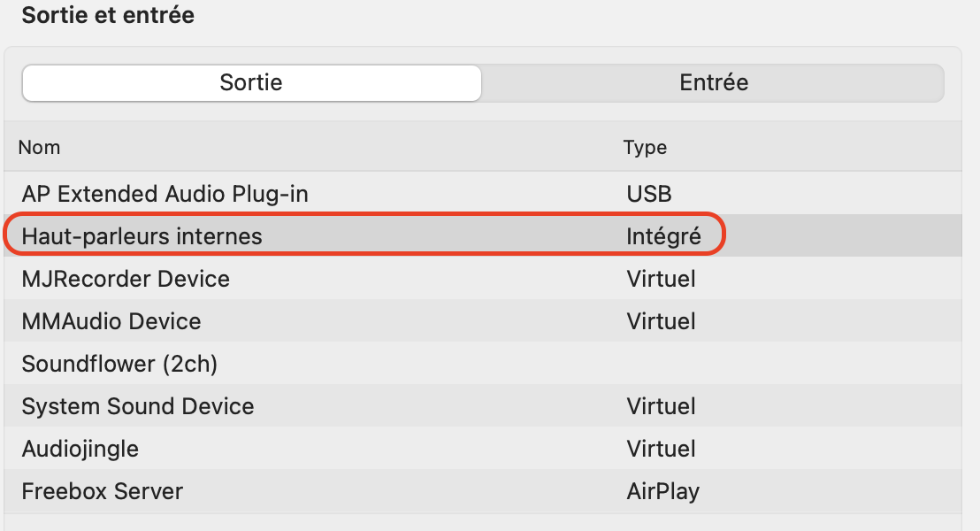Click Virtuel type for MJRecorder Device
Screen dimensions: 980x531
(661, 279)
